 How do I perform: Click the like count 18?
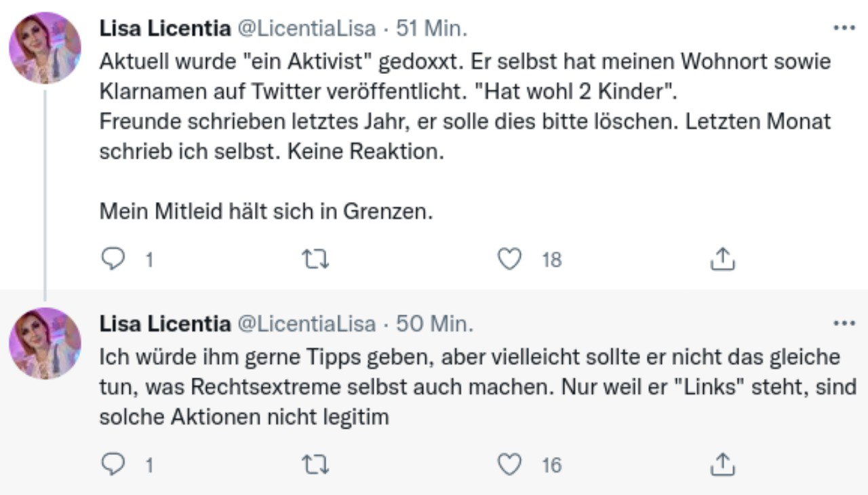[552, 260]
